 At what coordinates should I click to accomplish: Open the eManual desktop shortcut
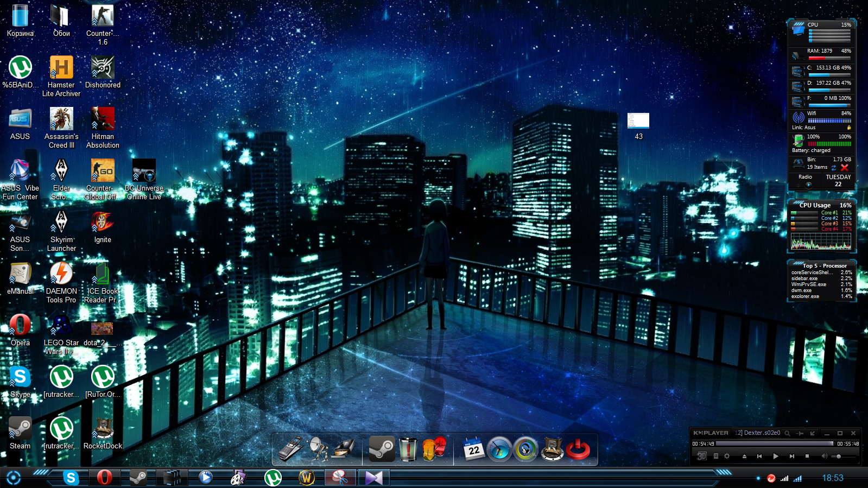(20, 278)
